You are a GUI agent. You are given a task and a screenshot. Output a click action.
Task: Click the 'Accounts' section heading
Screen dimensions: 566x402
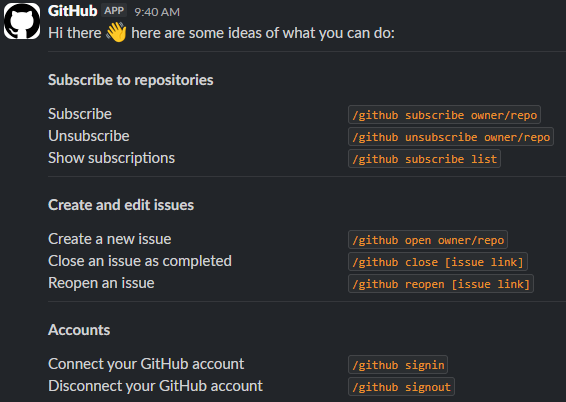[79, 330]
